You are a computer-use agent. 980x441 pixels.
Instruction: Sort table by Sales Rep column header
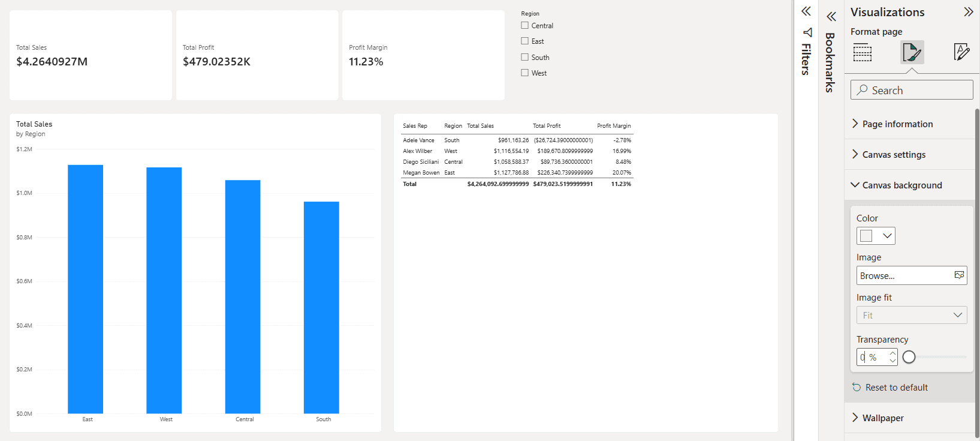point(415,125)
